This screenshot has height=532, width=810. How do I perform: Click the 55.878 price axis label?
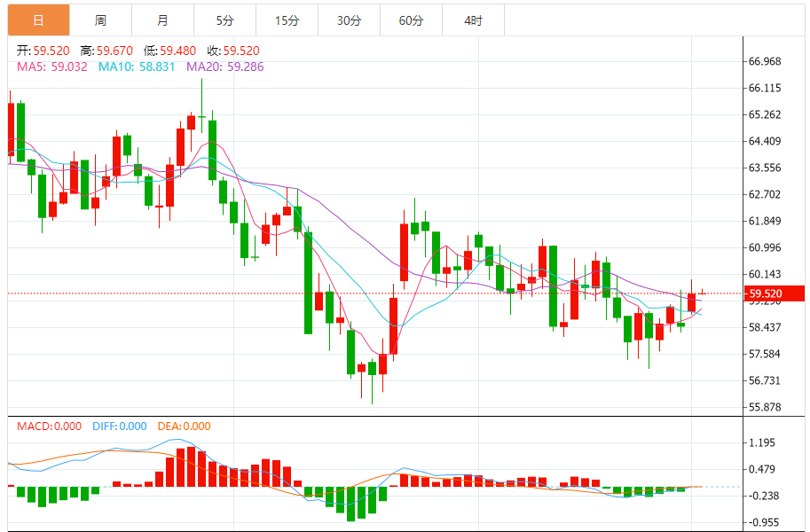[765, 408]
